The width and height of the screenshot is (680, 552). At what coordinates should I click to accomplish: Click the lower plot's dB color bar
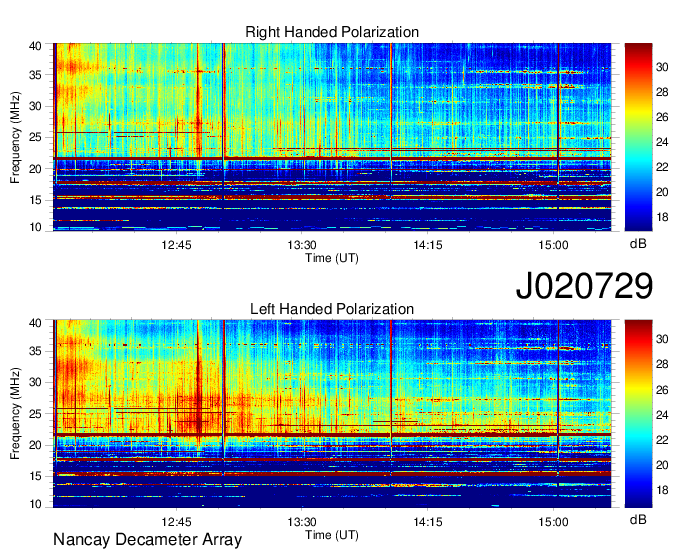pos(638,414)
